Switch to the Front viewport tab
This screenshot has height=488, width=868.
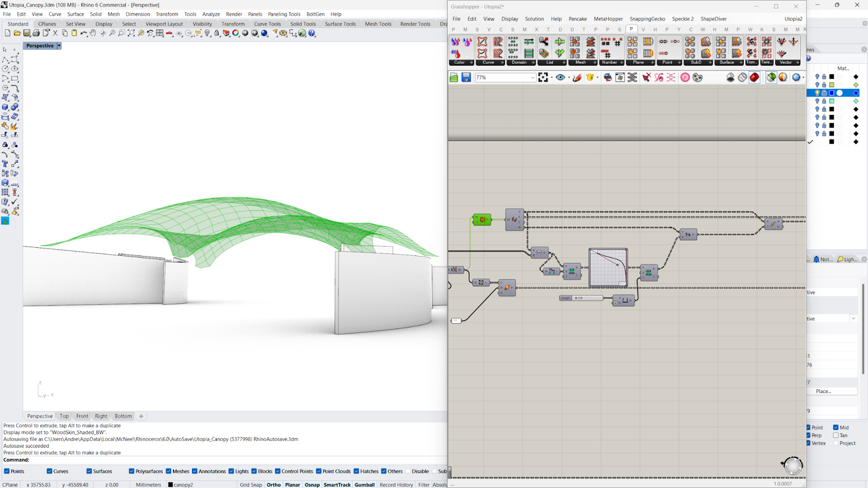coord(82,416)
